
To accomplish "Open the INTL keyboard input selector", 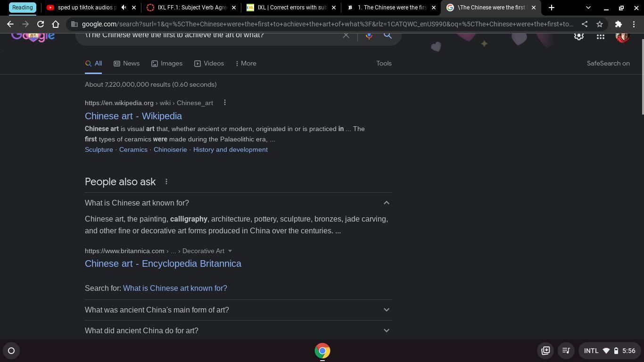I will 591,351.
